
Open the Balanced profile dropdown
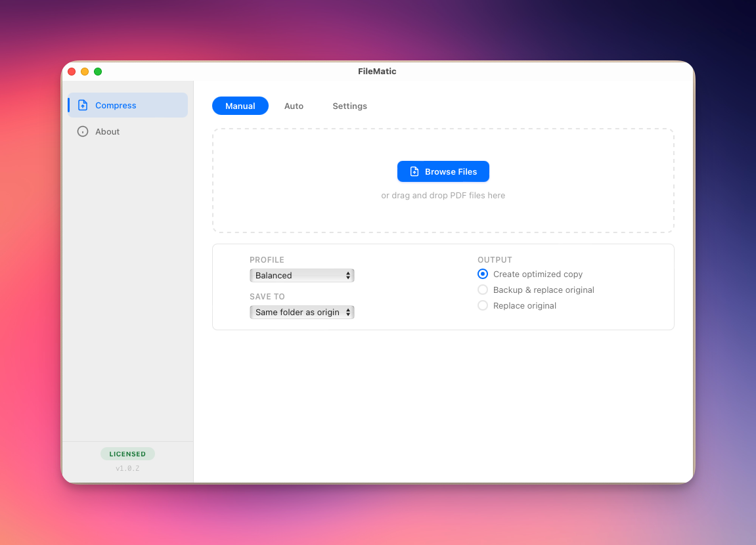pyautogui.click(x=302, y=275)
